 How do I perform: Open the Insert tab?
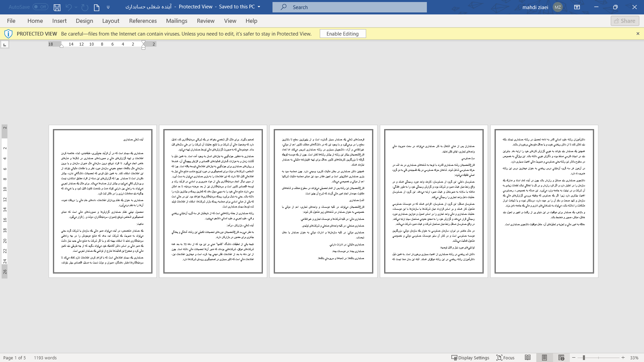(59, 21)
